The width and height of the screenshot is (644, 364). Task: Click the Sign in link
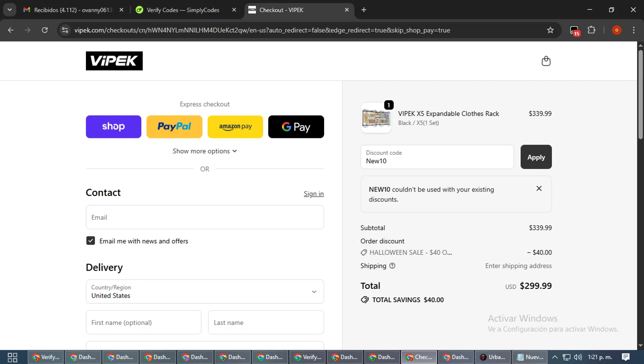(314, 194)
